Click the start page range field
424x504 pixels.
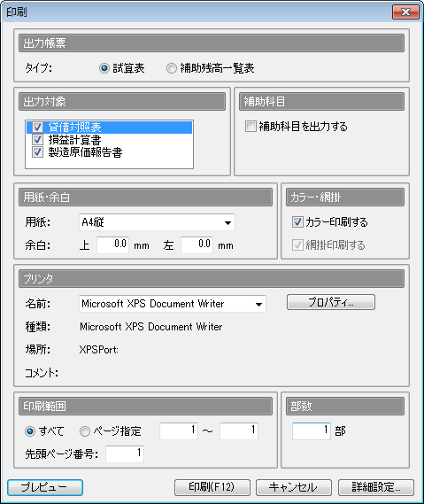click(179, 430)
